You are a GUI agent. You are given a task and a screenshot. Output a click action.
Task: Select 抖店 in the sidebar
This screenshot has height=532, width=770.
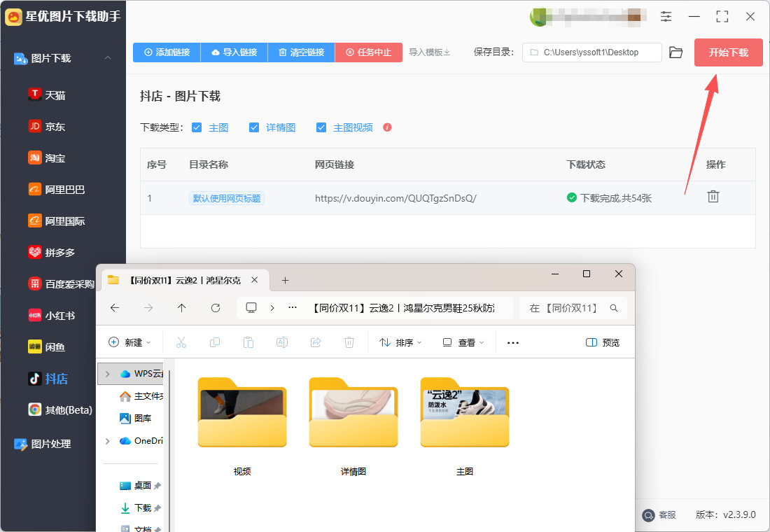pyautogui.click(x=48, y=378)
